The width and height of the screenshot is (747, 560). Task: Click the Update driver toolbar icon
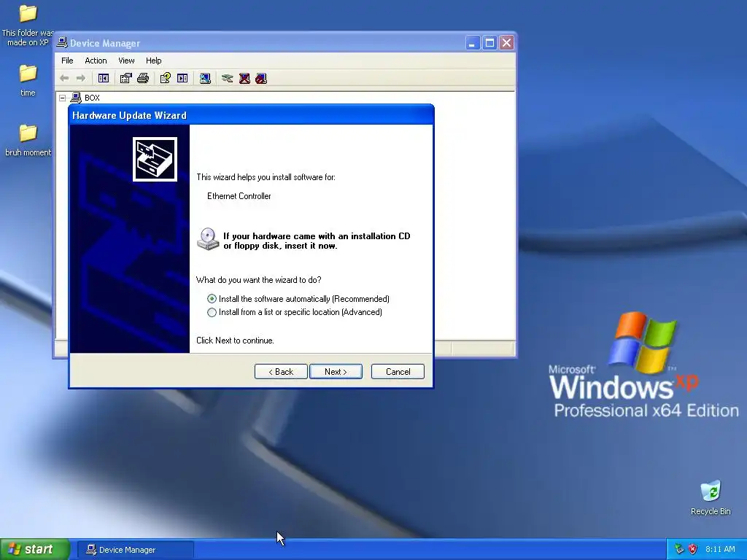228,78
